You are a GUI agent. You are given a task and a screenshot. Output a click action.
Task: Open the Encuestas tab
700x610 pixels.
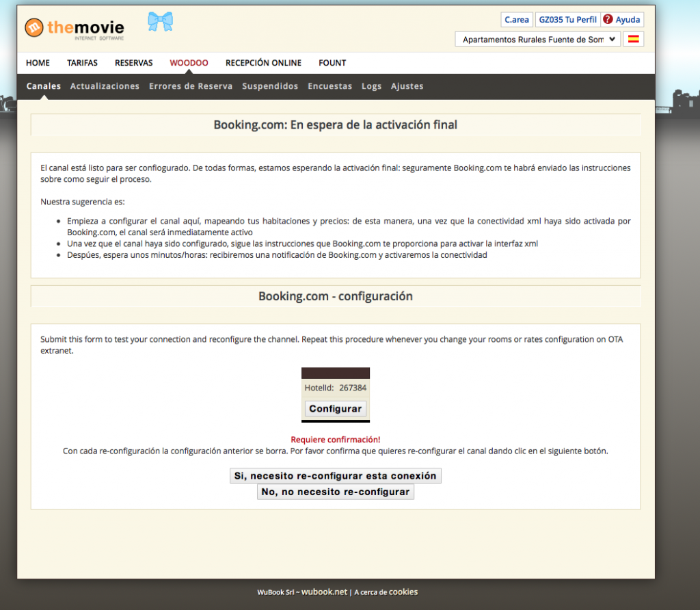pyautogui.click(x=330, y=86)
